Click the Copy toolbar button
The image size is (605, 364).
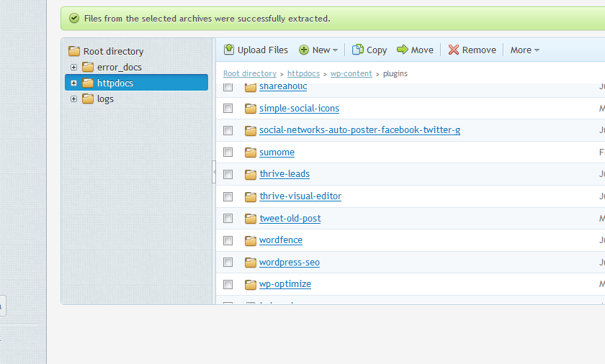coord(369,50)
